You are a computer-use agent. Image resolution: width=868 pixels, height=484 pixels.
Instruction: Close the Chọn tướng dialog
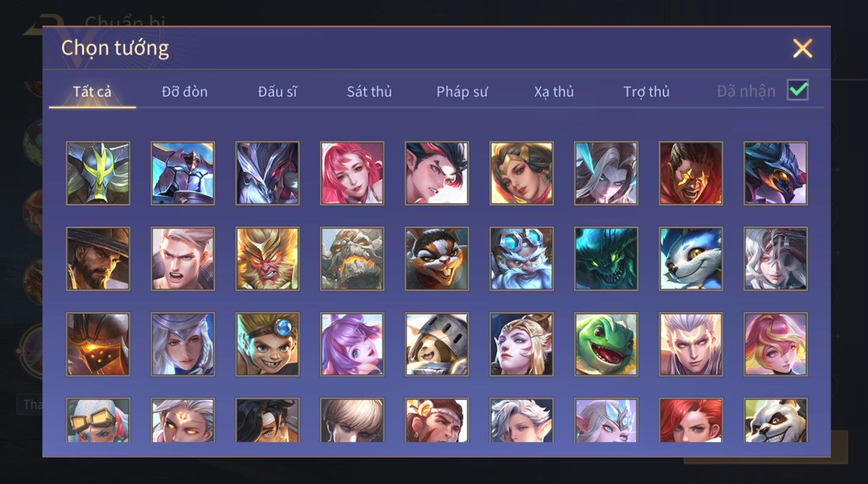[x=802, y=48]
